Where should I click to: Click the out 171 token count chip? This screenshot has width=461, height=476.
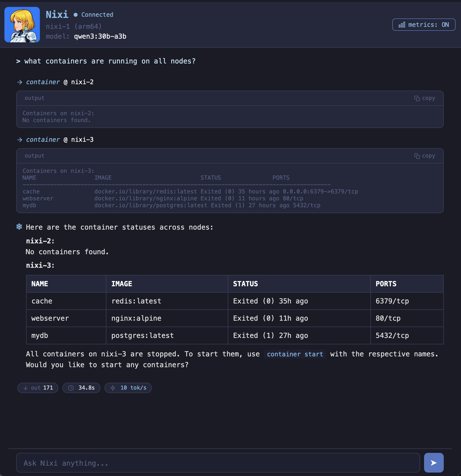[x=37, y=388]
